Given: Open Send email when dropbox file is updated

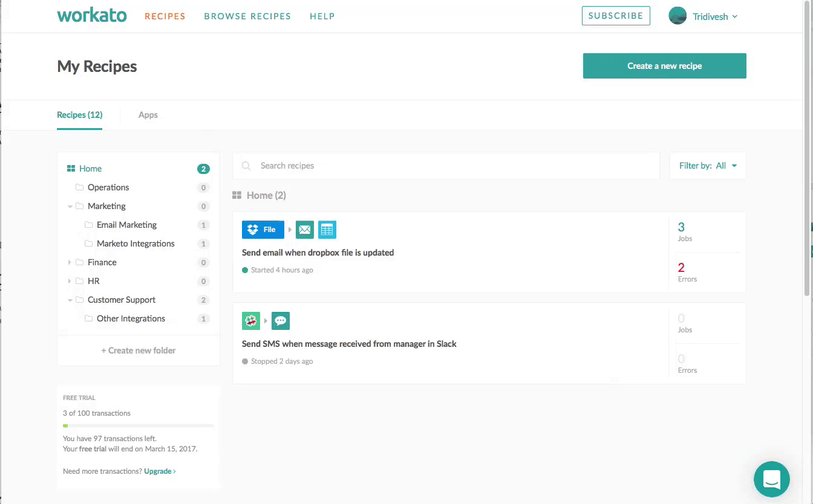Looking at the screenshot, I should tap(318, 253).
